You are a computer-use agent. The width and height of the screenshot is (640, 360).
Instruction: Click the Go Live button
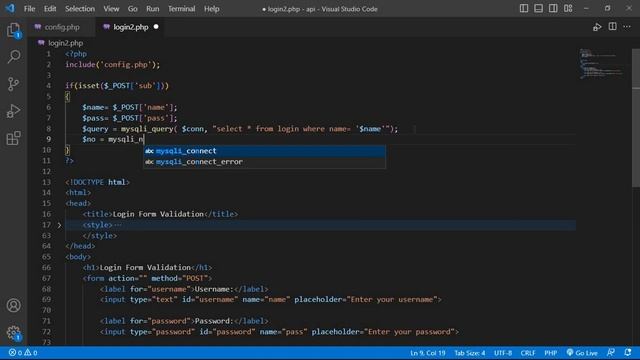[582, 353]
